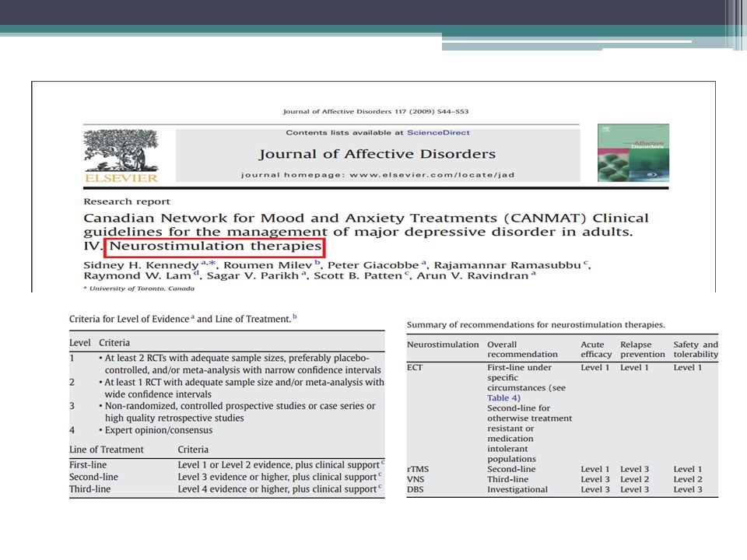
Task: Click the DBS row label
Action: coord(415,489)
